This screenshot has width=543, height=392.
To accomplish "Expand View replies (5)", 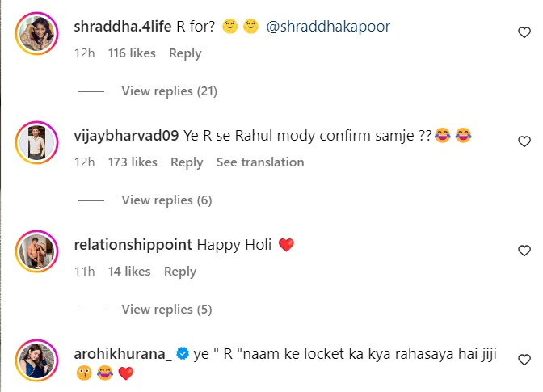I will pos(166,310).
